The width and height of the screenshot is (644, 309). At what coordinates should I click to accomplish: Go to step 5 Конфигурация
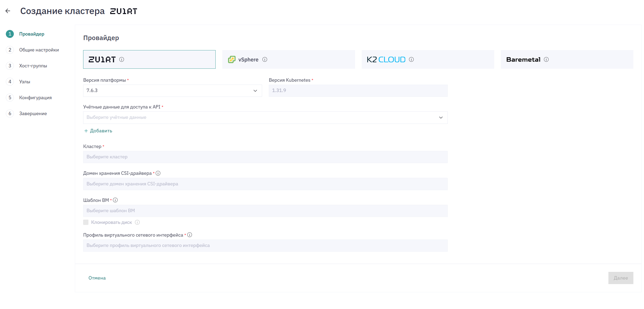point(29,98)
